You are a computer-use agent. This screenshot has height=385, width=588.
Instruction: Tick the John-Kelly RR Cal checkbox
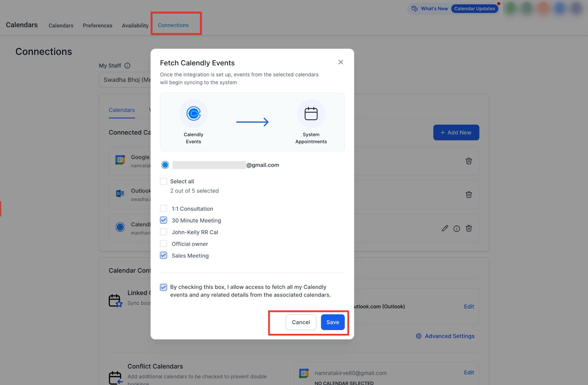[x=163, y=232]
